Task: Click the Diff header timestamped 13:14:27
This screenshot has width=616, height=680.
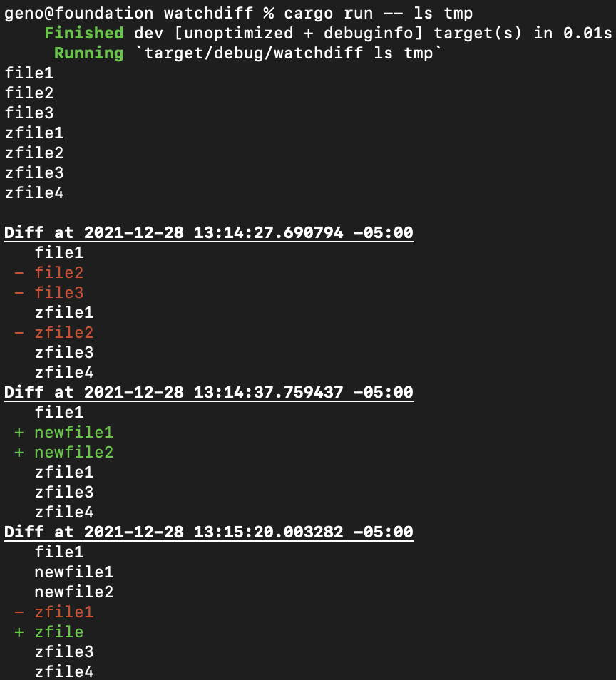Action: coord(209,232)
